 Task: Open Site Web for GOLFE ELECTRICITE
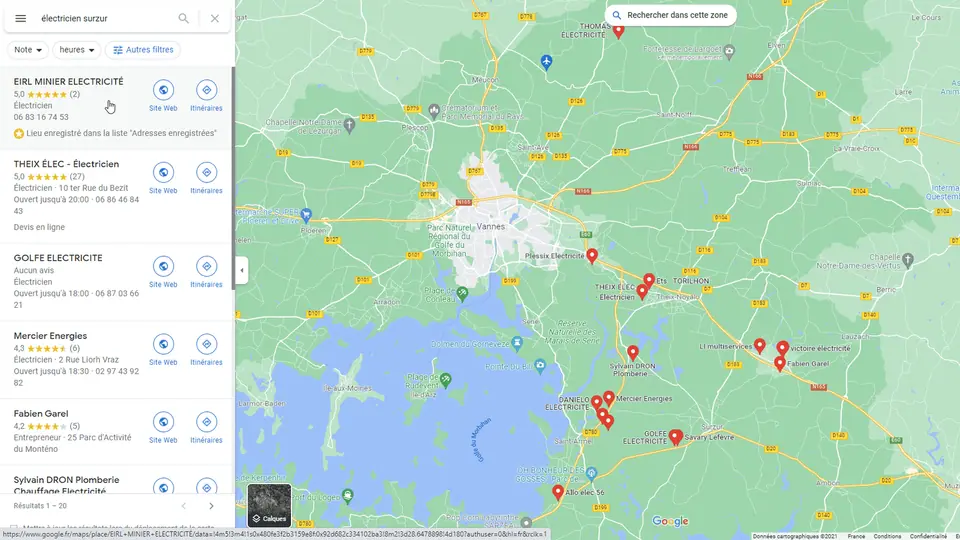pos(163,272)
